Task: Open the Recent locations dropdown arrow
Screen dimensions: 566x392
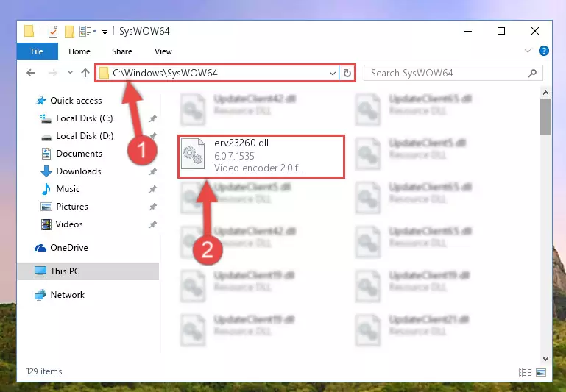Action: pos(70,73)
